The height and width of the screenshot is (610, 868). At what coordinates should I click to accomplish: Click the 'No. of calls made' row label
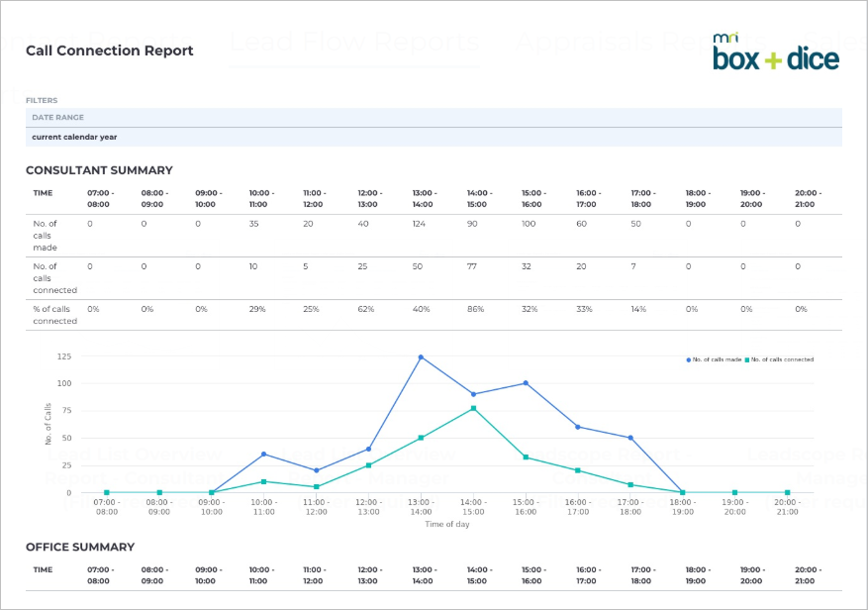coord(45,236)
